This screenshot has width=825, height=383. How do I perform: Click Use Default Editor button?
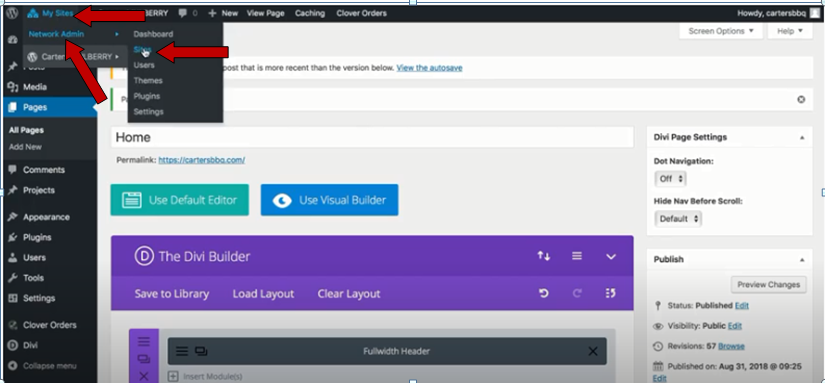[x=179, y=200]
